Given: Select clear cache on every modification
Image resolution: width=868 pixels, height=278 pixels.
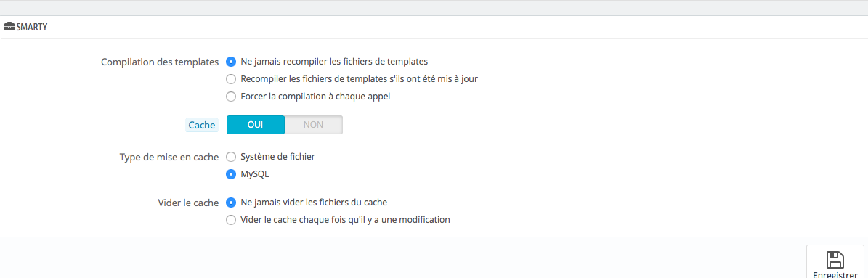Looking at the screenshot, I should (232, 220).
